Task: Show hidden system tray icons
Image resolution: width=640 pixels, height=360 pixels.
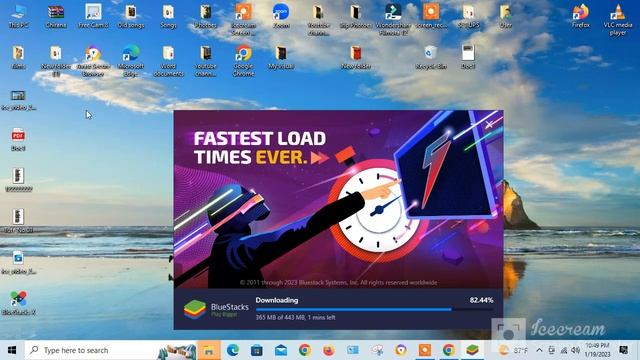Action: (539, 350)
